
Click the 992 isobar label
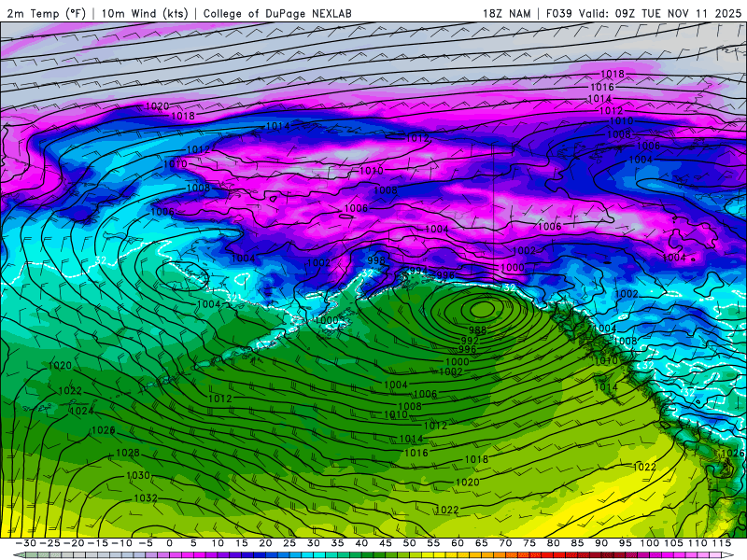[470, 341]
